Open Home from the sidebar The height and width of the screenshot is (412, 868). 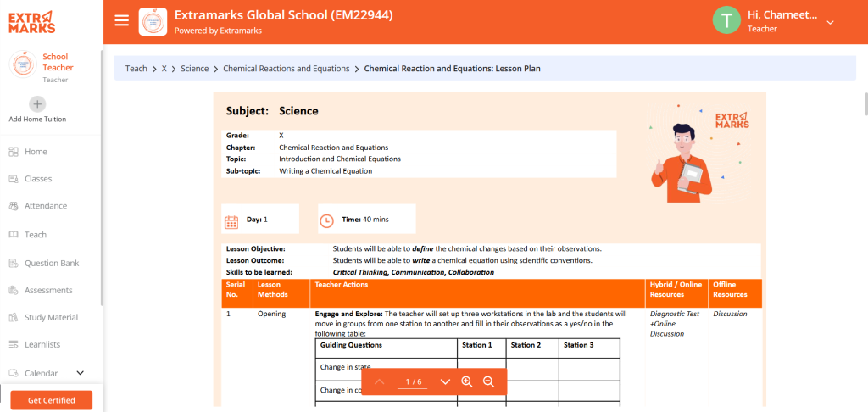[36, 151]
